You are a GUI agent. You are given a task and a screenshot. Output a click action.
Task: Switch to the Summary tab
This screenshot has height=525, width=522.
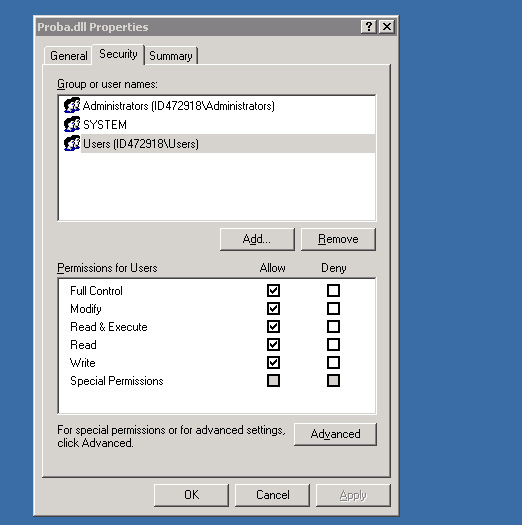coord(171,56)
